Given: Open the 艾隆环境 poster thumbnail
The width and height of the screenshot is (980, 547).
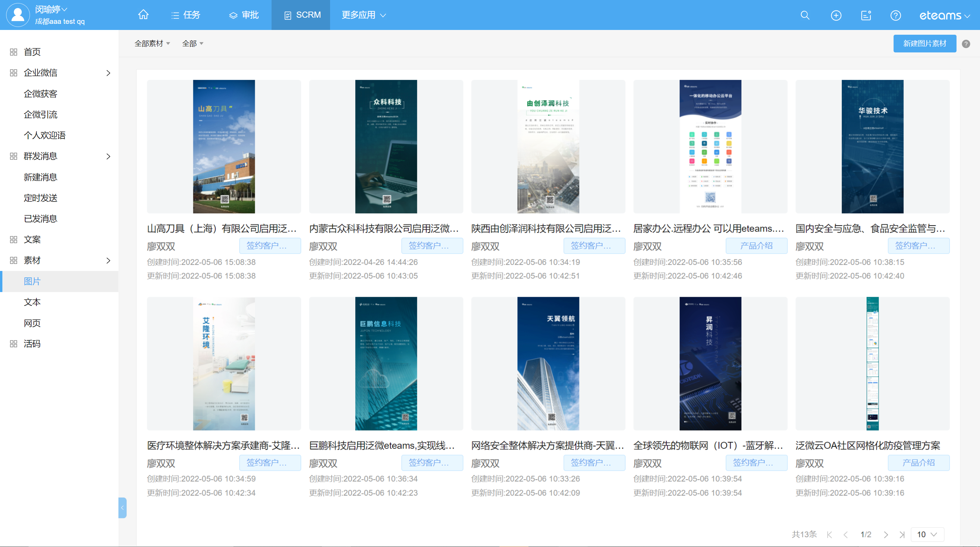Looking at the screenshot, I should pos(224,364).
